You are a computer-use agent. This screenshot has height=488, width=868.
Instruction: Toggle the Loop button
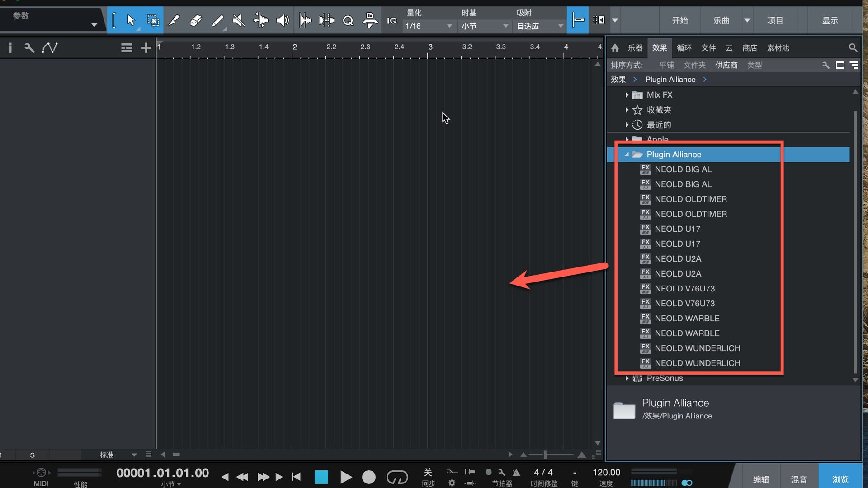tap(397, 477)
